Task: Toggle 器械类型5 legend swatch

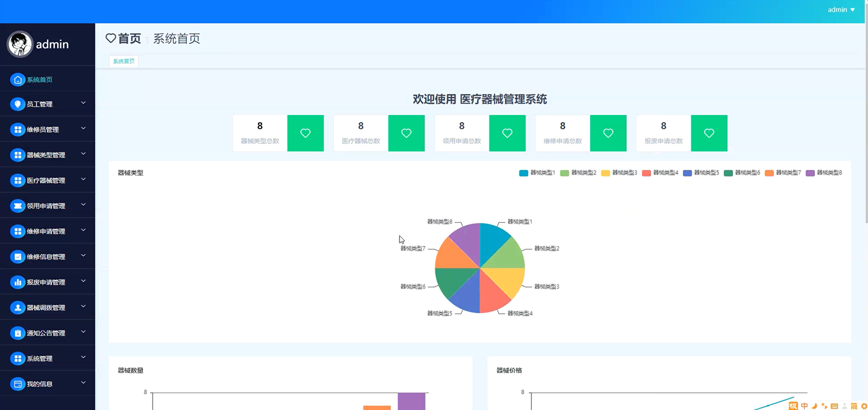Action: pyautogui.click(x=687, y=173)
